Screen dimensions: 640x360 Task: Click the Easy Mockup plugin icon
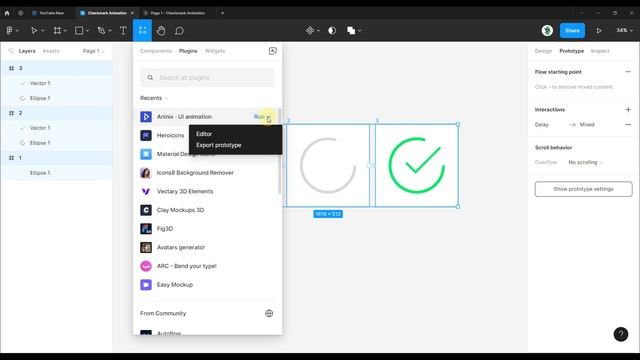click(x=146, y=284)
